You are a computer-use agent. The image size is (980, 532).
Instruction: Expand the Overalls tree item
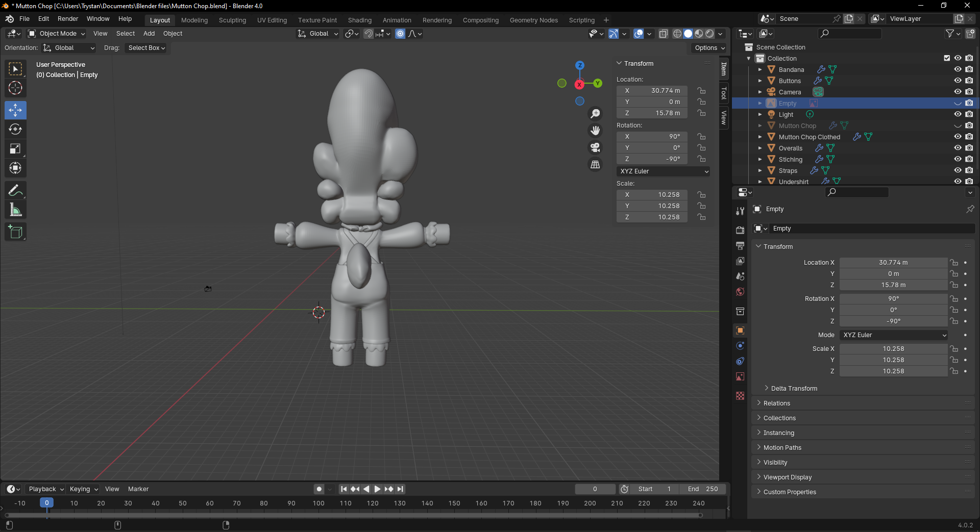click(x=760, y=148)
